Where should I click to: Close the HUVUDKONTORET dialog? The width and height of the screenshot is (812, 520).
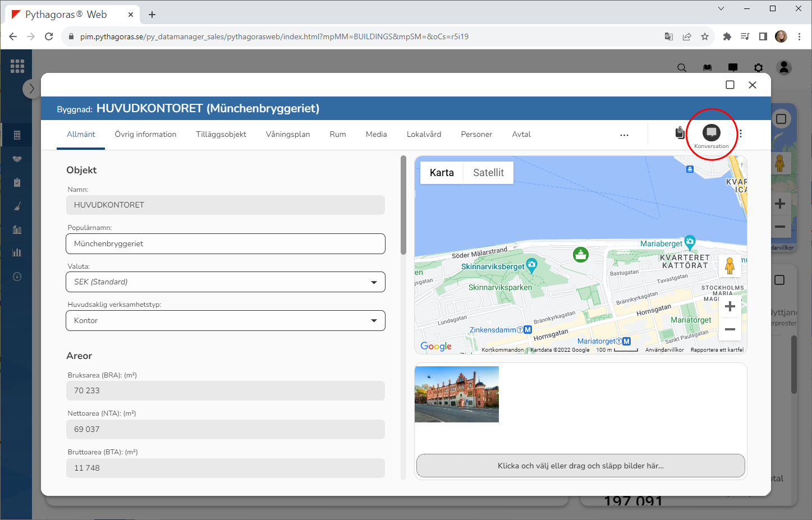pyautogui.click(x=753, y=85)
